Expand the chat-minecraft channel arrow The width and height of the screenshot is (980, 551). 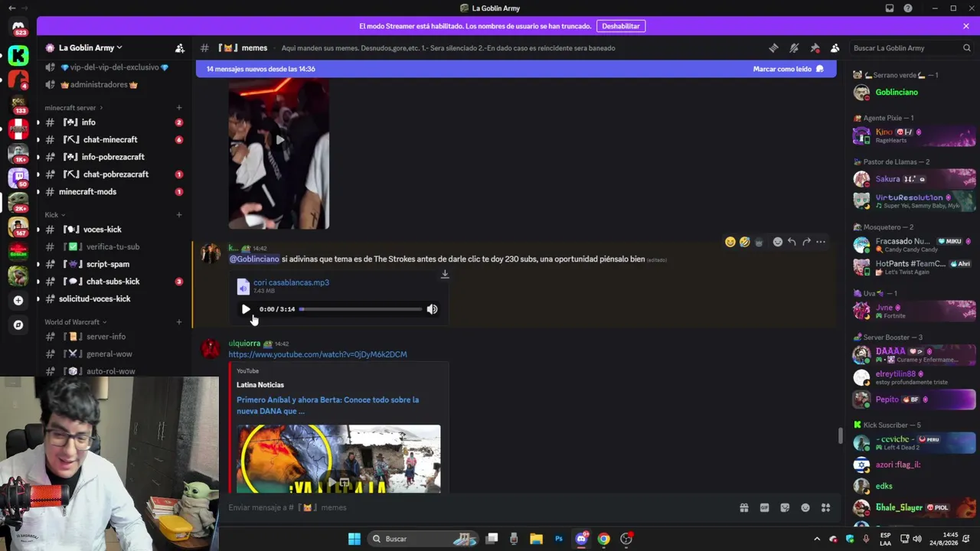(38, 140)
